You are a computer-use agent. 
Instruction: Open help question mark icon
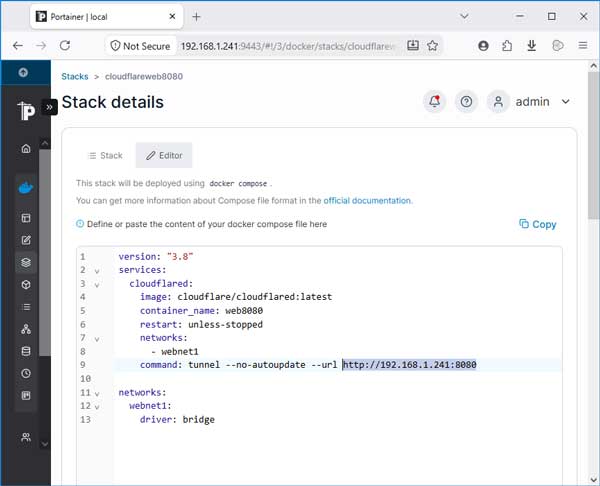point(466,102)
